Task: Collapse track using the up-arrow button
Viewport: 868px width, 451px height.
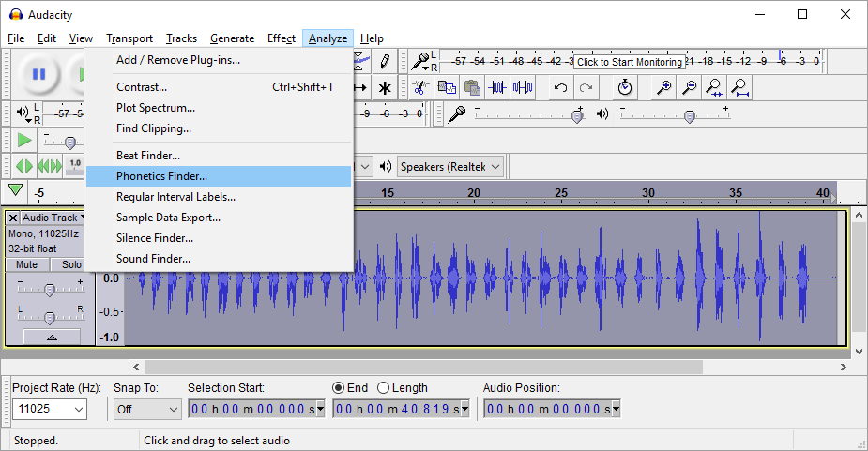Action: click(x=52, y=337)
